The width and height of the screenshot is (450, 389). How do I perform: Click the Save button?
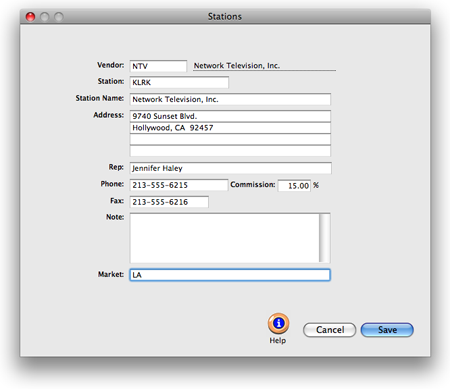coord(387,330)
